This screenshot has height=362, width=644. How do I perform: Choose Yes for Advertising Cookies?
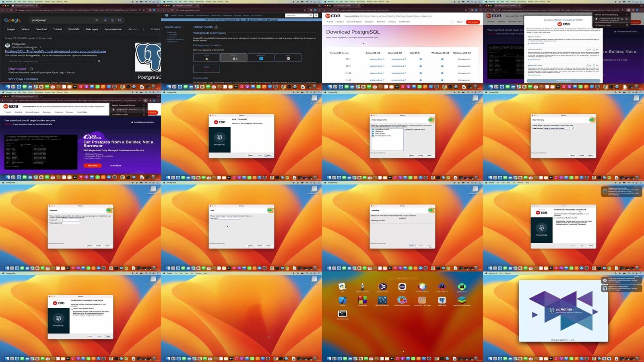(594, 65)
